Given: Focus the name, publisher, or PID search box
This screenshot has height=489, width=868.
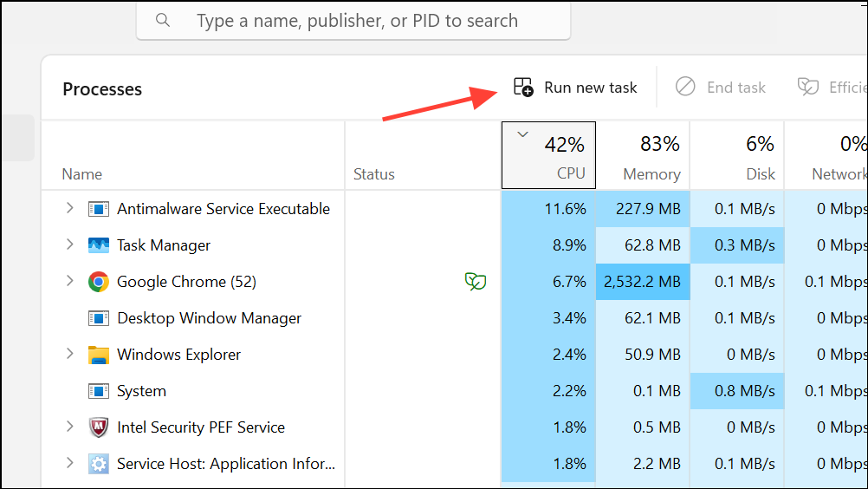Looking at the screenshot, I should [357, 20].
